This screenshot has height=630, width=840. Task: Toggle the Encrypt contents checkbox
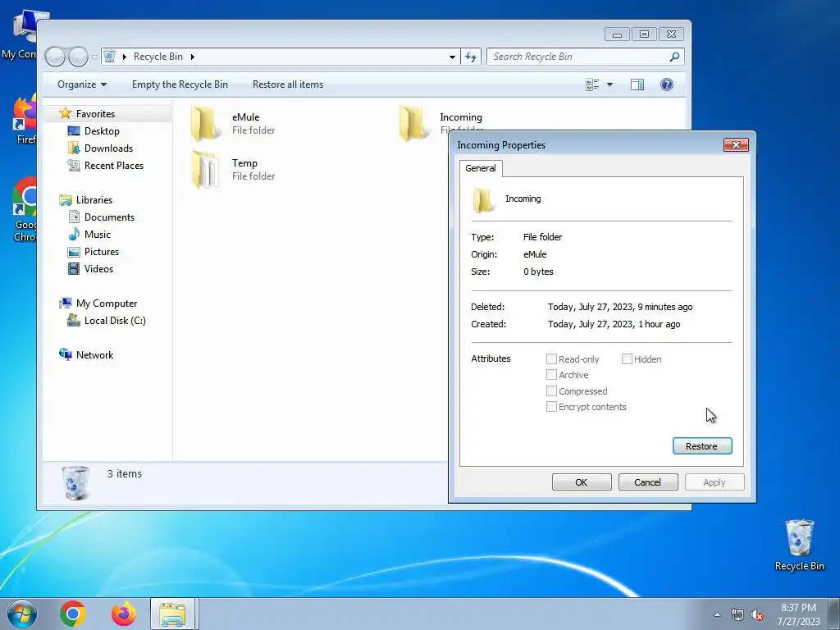tap(551, 407)
